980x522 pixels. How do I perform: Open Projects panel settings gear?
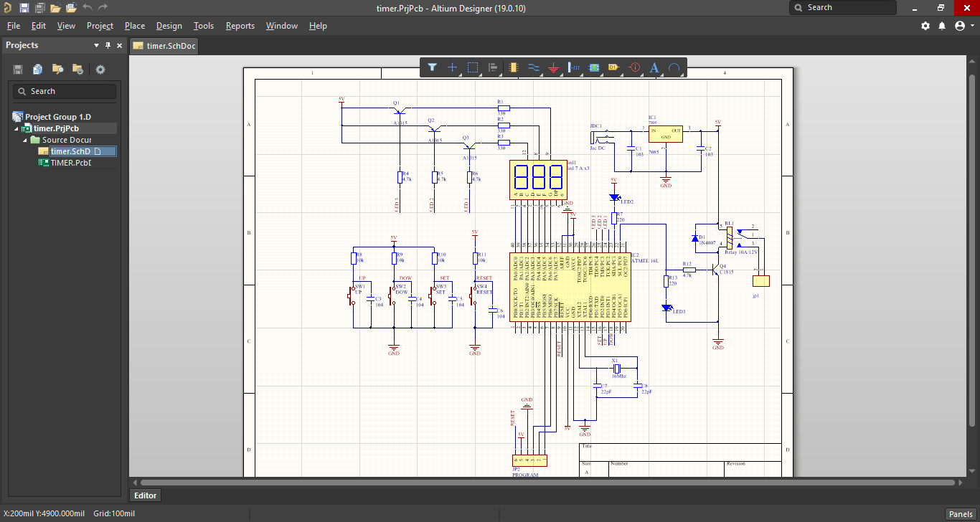[100, 70]
